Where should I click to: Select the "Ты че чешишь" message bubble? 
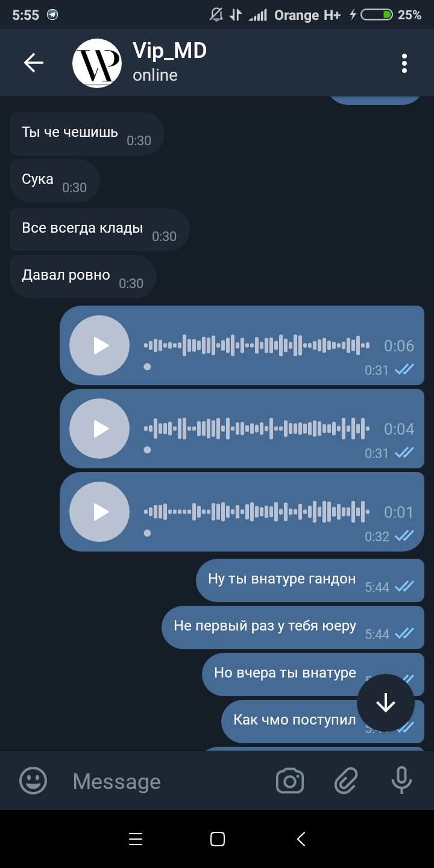(87, 134)
